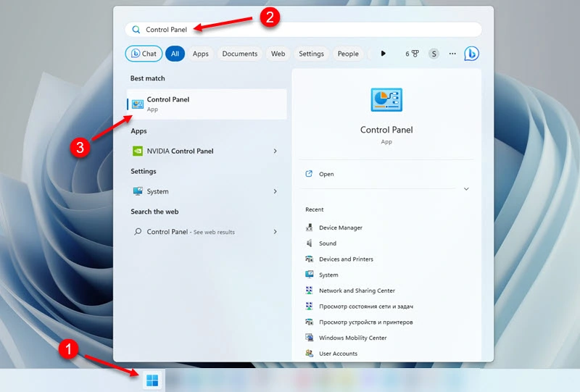The image size is (580, 392).
Task: Open Devices and Printers from recent list
Action: click(346, 259)
